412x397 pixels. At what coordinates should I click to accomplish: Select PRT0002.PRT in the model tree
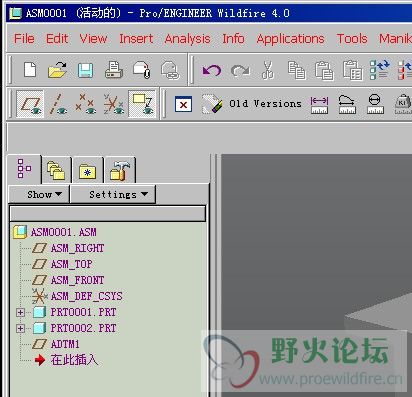pos(83,328)
